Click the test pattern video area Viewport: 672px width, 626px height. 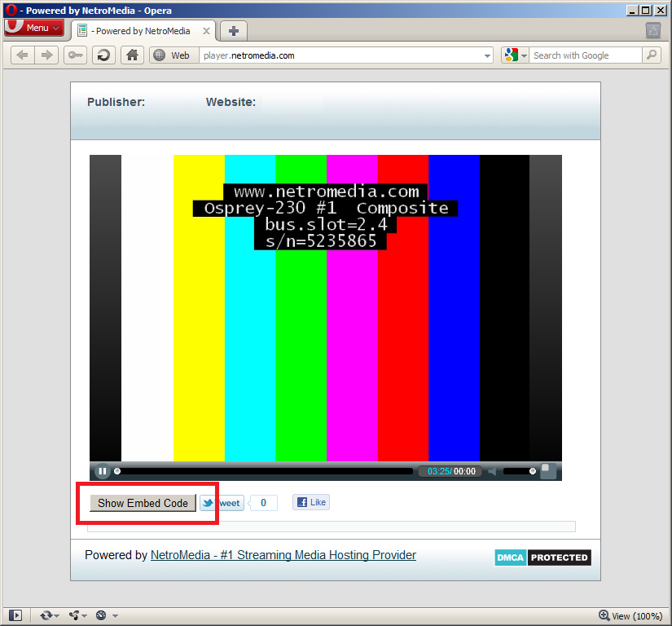point(326,308)
